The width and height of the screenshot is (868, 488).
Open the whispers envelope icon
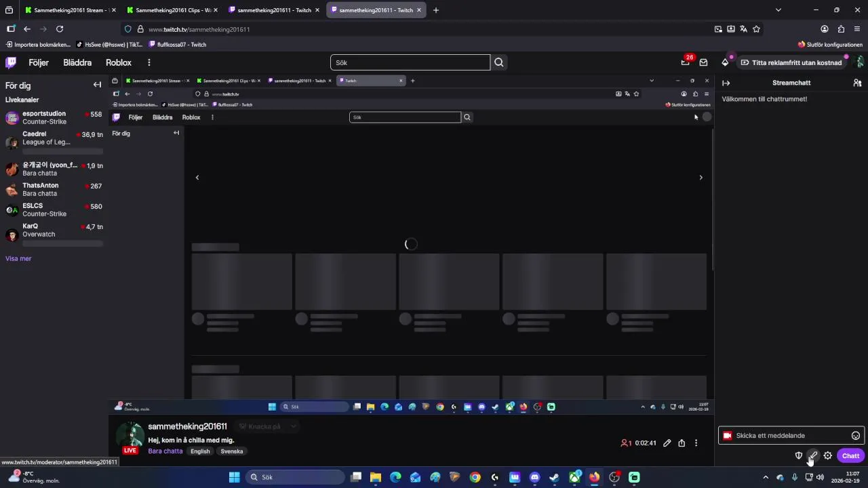coord(703,62)
